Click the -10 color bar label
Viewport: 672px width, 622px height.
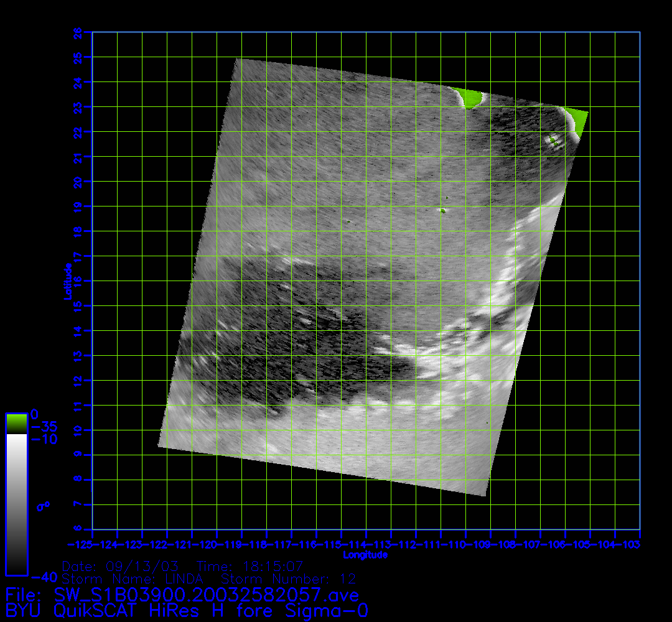click(44, 439)
